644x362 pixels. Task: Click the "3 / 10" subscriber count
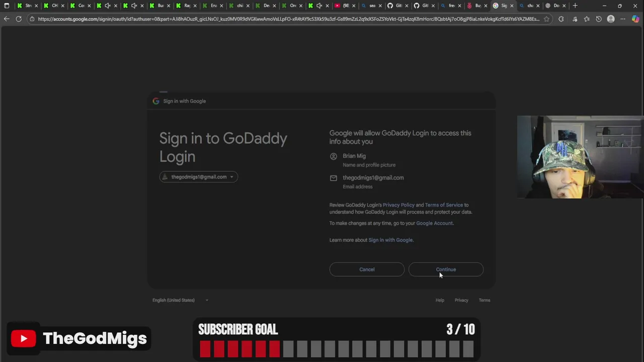coord(460,329)
